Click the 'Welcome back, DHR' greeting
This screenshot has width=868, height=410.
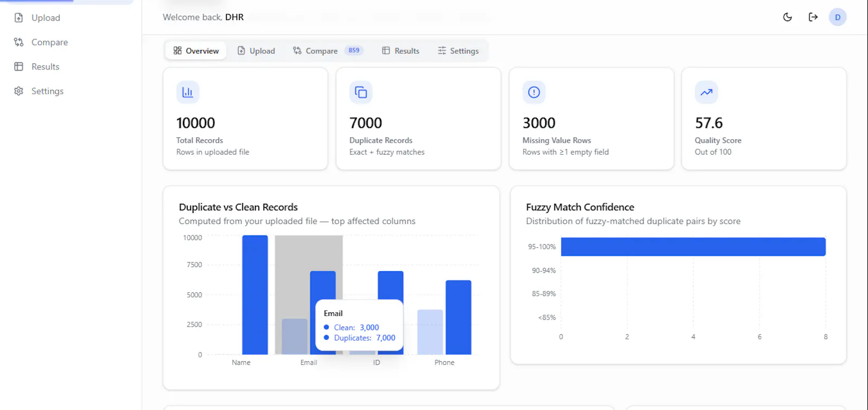point(203,17)
